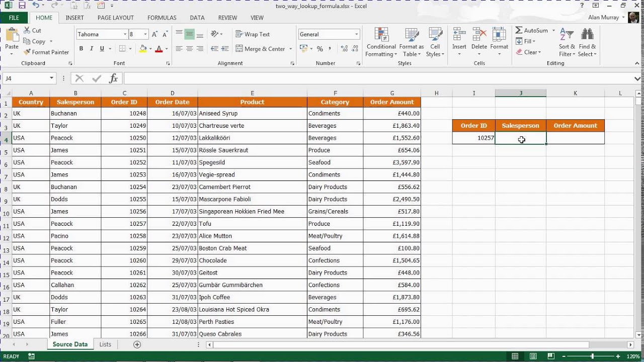644x362 pixels.
Task: Click the Save icon in quick access toolbar
Action: [x=22, y=6]
